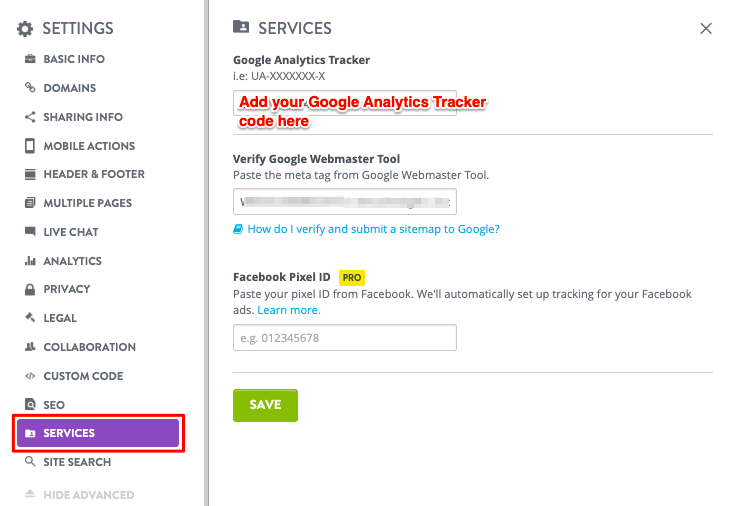Click the Live Chat bubble icon

30,232
